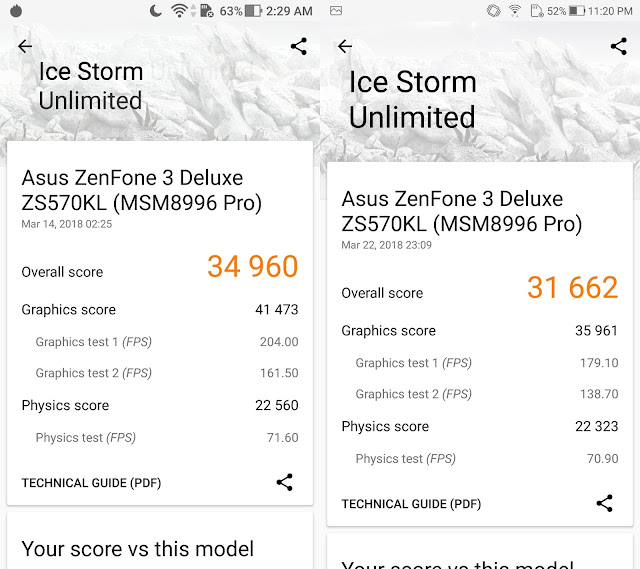This screenshot has width=640, height=569.
Task: Tap share icon beside left Technical Guide
Action: (x=284, y=482)
